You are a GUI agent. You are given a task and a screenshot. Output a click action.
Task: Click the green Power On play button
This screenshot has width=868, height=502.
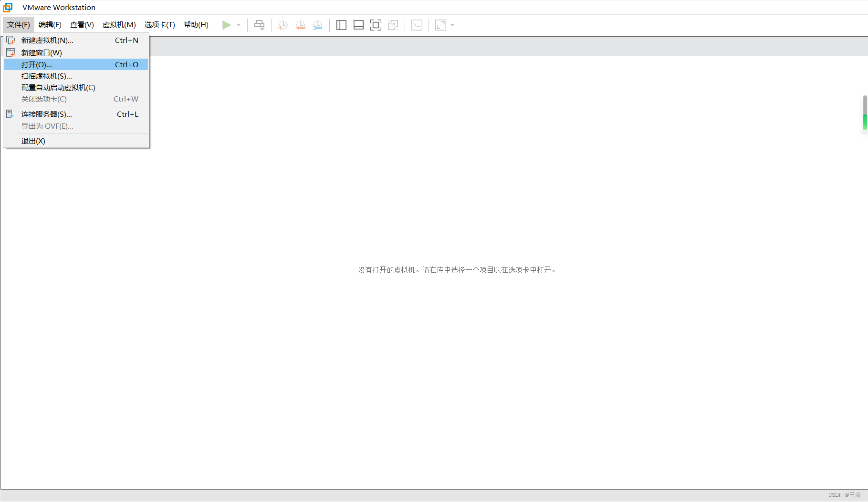click(227, 25)
